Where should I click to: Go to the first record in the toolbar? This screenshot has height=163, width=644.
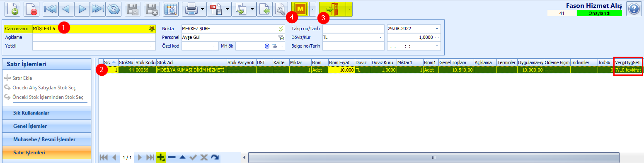(50, 9)
